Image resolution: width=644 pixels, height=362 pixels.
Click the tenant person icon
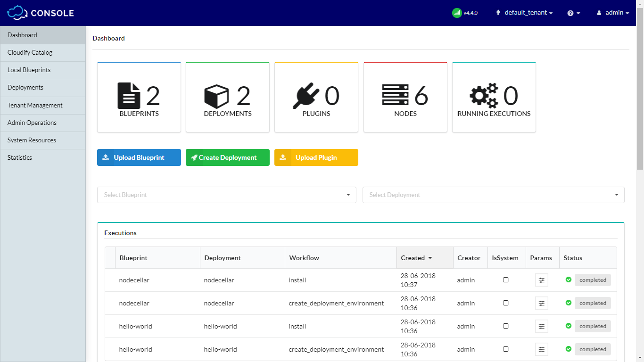coord(498,13)
